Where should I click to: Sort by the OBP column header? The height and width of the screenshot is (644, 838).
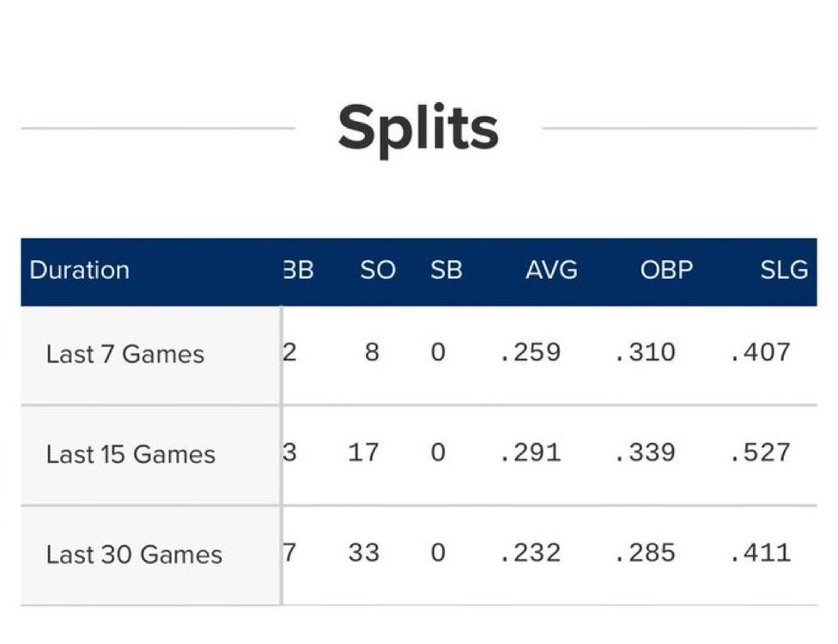tap(666, 270)
